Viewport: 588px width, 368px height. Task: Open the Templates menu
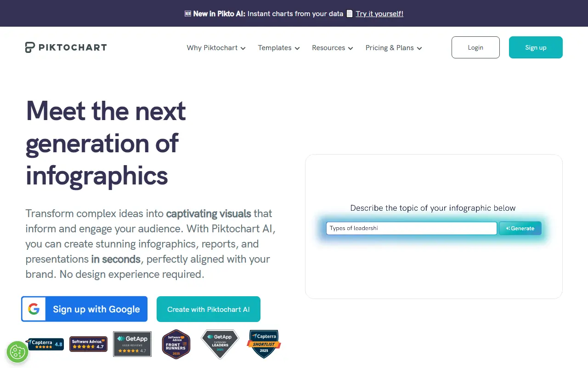[278, 48]
